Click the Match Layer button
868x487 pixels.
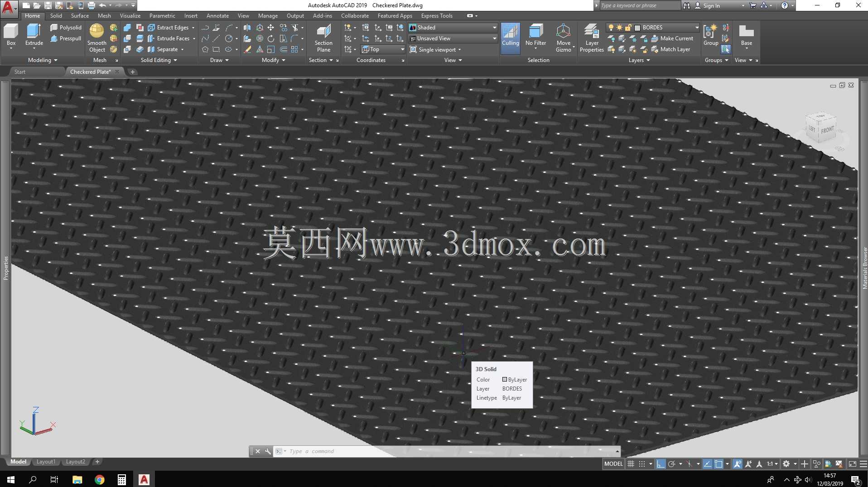coord(670,49)
